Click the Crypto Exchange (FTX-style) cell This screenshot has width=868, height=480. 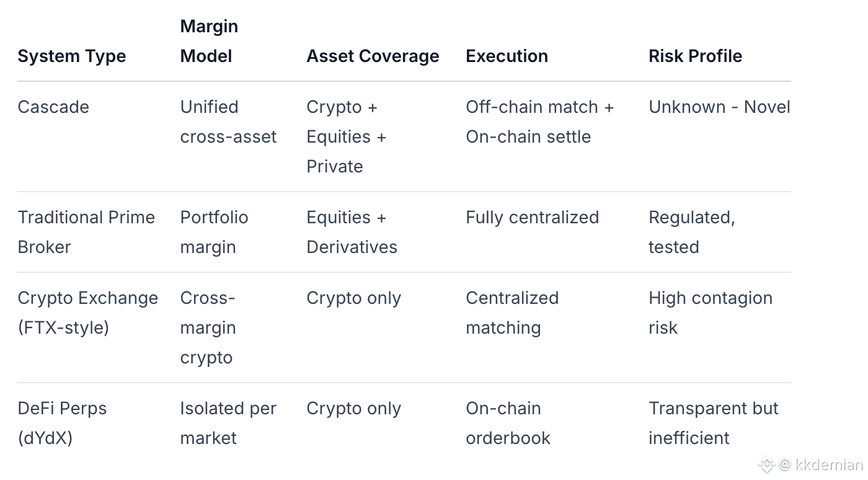(87, 313)
